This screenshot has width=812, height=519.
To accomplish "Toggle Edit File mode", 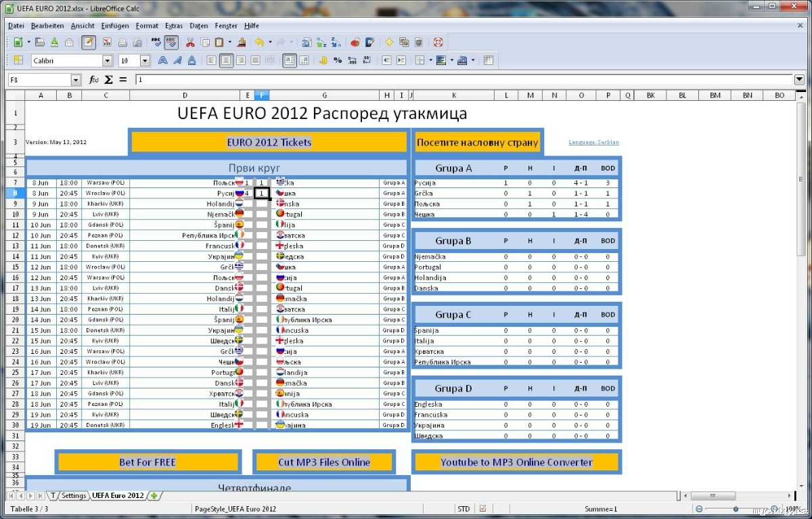I will coord(89,42).
